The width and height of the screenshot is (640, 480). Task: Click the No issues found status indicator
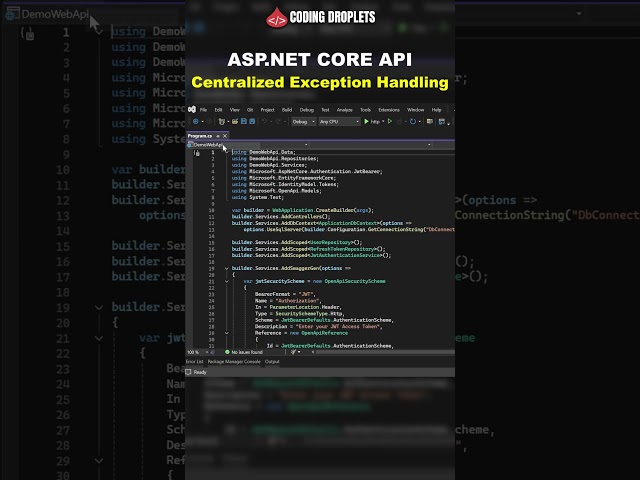coord(244,352)
